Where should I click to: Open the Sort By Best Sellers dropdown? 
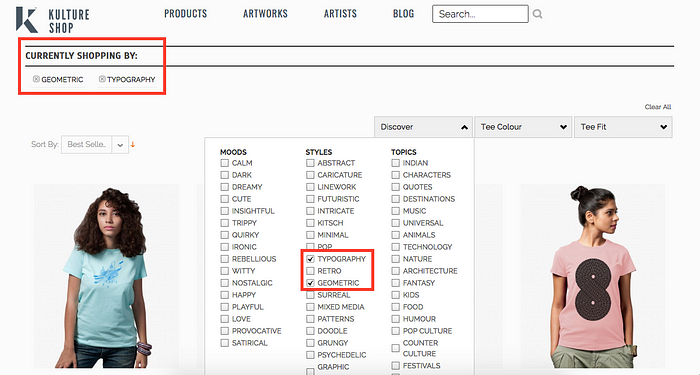point(95,145)
